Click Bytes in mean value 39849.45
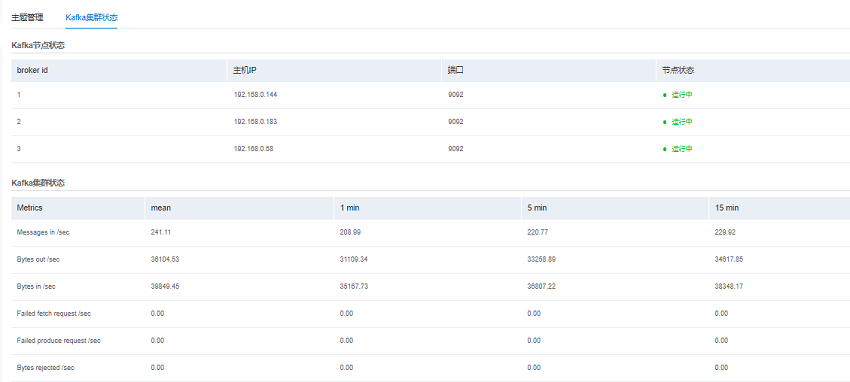 coord(165,287)
